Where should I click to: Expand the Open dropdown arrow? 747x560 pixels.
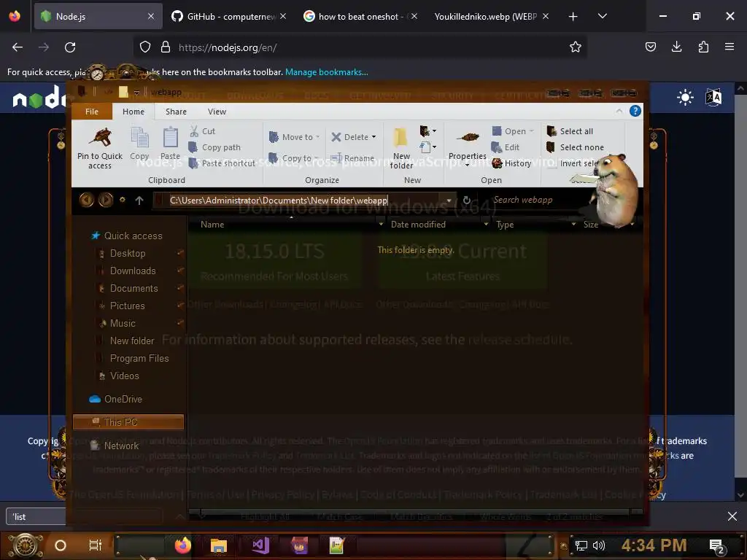[x=532, y=131]
